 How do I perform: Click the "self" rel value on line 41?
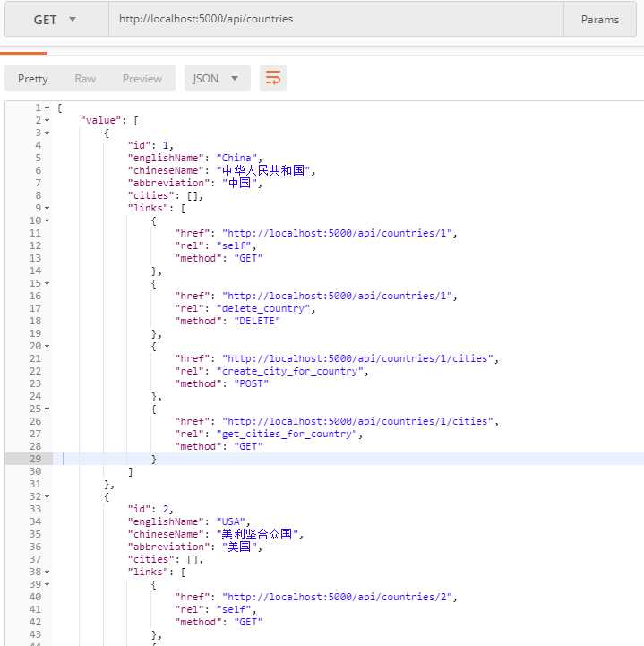pos(234,610)
